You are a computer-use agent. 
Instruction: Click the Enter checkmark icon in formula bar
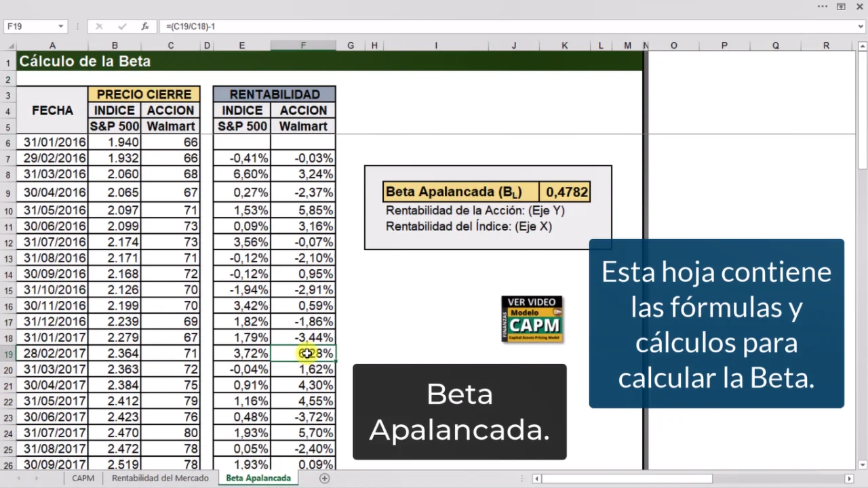pyautogui.click(x=122, y=26)
